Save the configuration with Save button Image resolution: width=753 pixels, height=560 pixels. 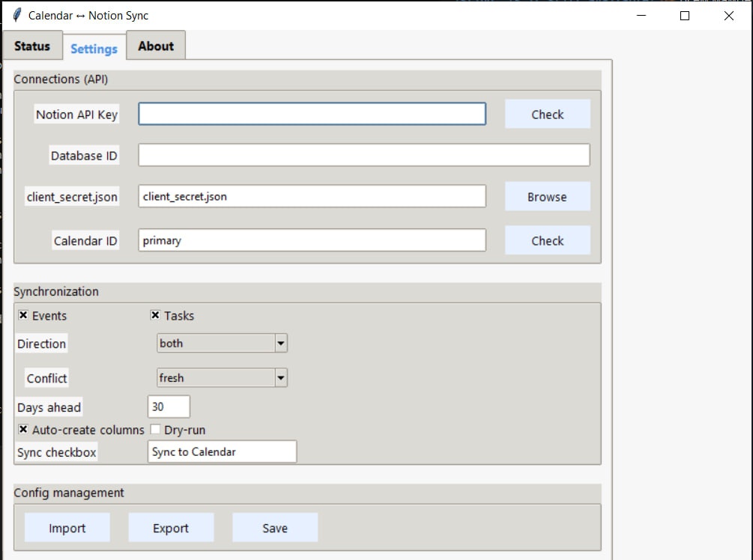(x=275, y=528)
